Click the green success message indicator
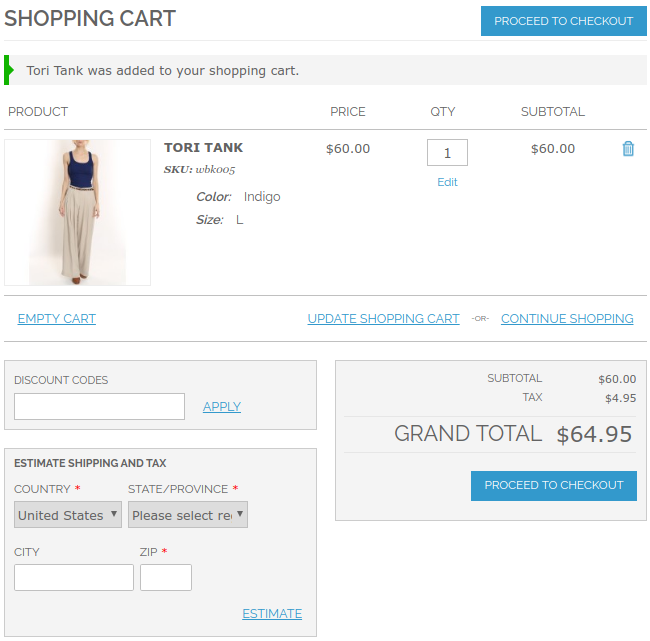This screenshot has height=641, width=650. [9, 70]
